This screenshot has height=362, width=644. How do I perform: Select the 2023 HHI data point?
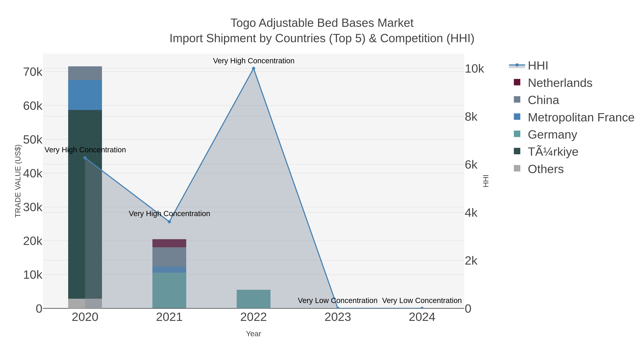pyautogui.click(x=338, y=308)
